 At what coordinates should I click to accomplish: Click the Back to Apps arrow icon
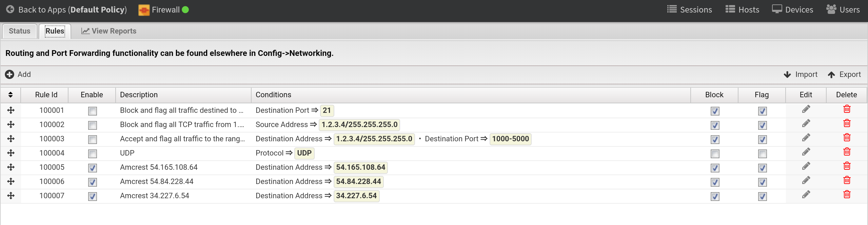pos(10,9)
